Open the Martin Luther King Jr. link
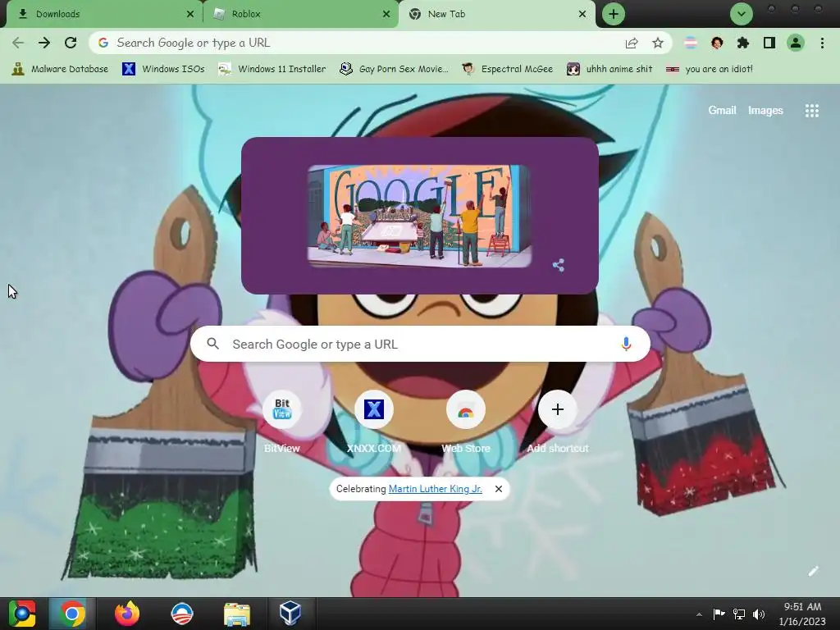Viewport: 840px width, 630px height. tap(435, 489)
